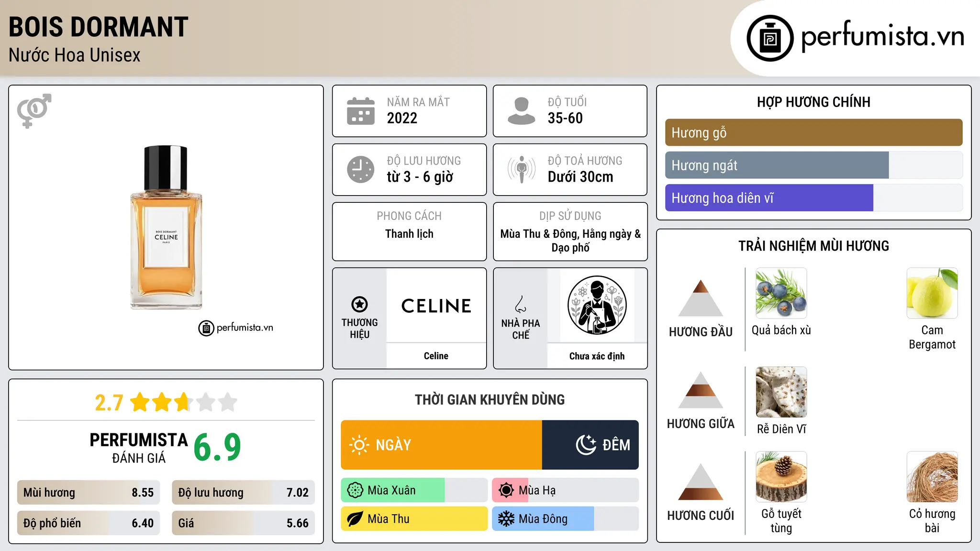Click the Nước Hoa Unisex subtitle

[x=75, y=55]
